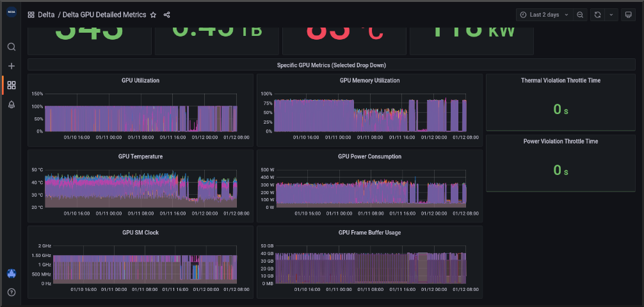644x307 pixels.
Task: Open the GPU Utilization panel title menu
Action: pos(140,81)
